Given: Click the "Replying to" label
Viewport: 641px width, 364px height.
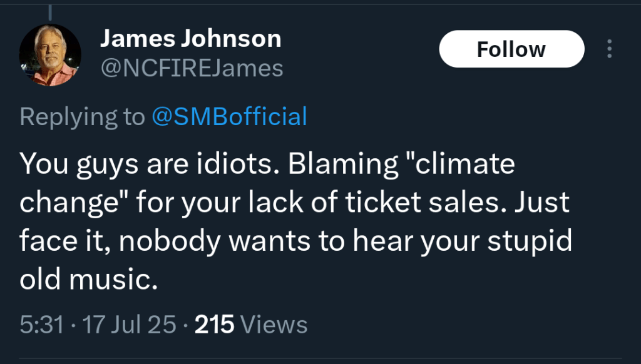Looking at the screenshot, I should (82, 117).
